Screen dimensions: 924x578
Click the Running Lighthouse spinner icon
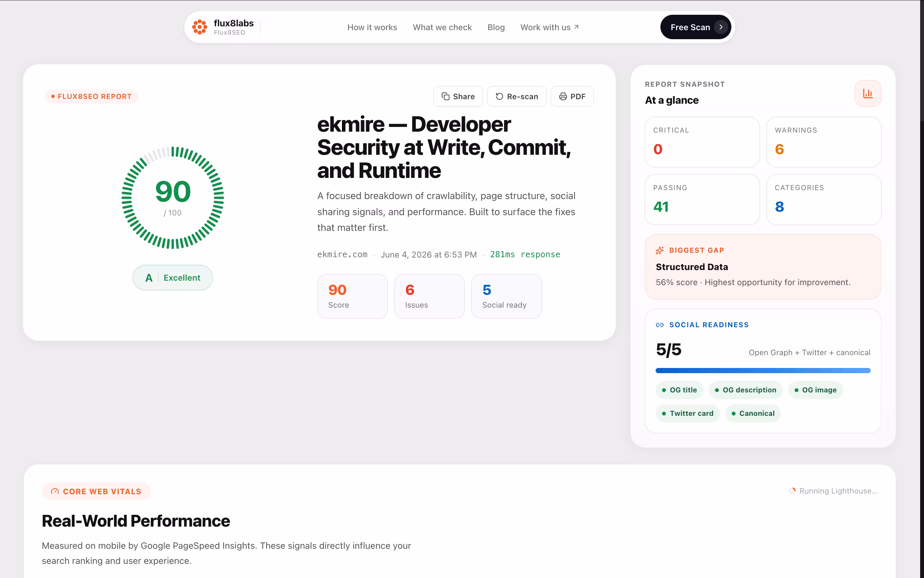[792, 490]
